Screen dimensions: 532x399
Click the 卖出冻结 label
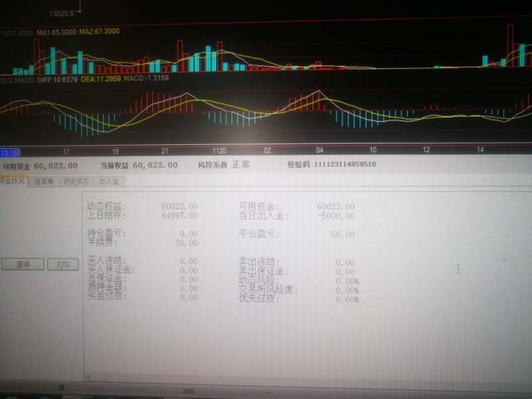[x=259, y=261]
